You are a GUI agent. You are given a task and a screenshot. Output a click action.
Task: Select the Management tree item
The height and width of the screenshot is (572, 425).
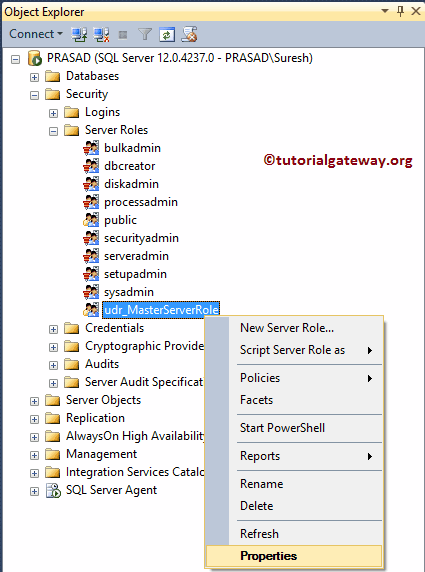tap(101, 454)
